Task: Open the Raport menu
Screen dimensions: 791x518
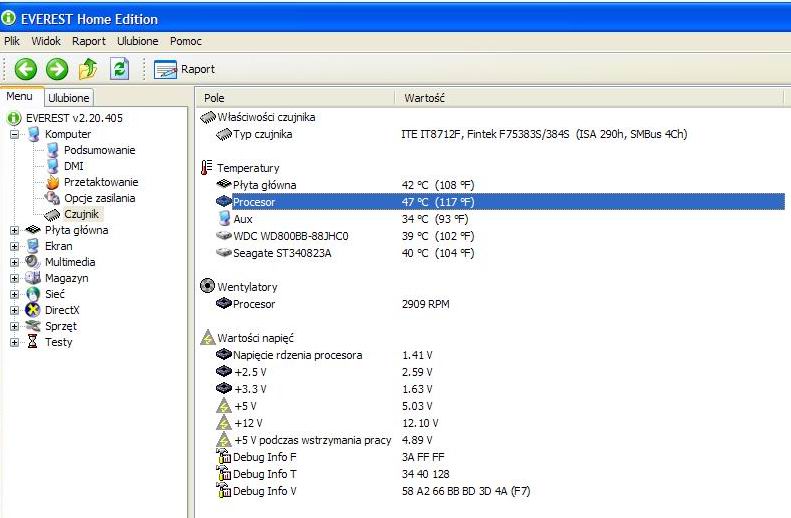Action: click(89, 41)
